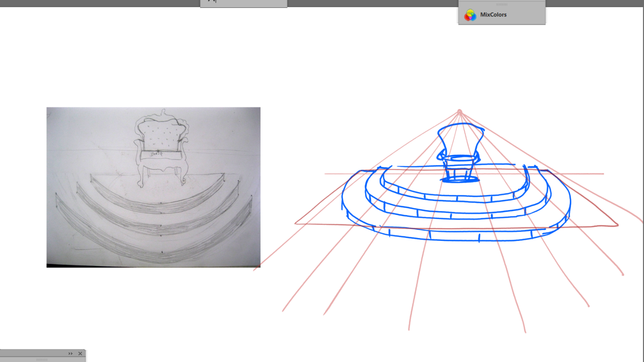This screenshot has width=644, height=362.
Task: Click the gray floating panel at top center
Action: point(252,3)
